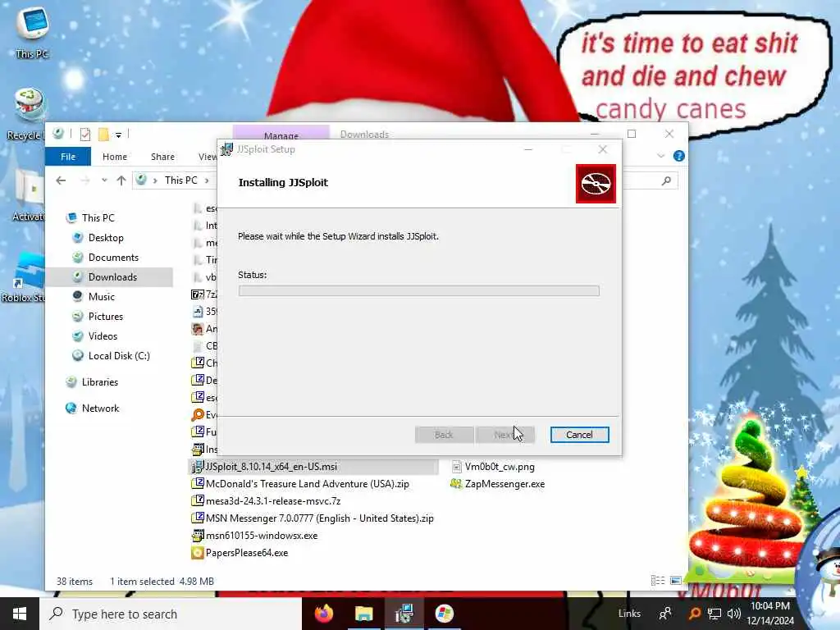Open network status tray icon

[714, 614]
